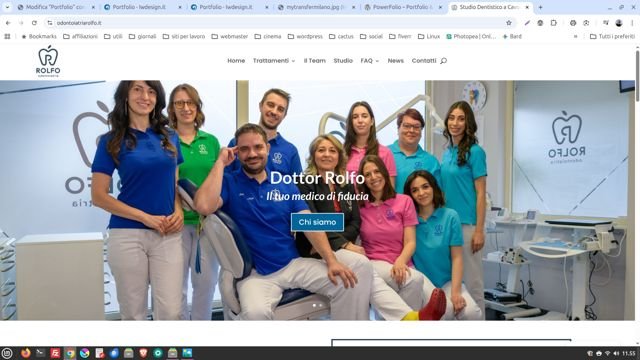Open the social bookmarks folder
This screenshot has width=640, height=360.
371,36
